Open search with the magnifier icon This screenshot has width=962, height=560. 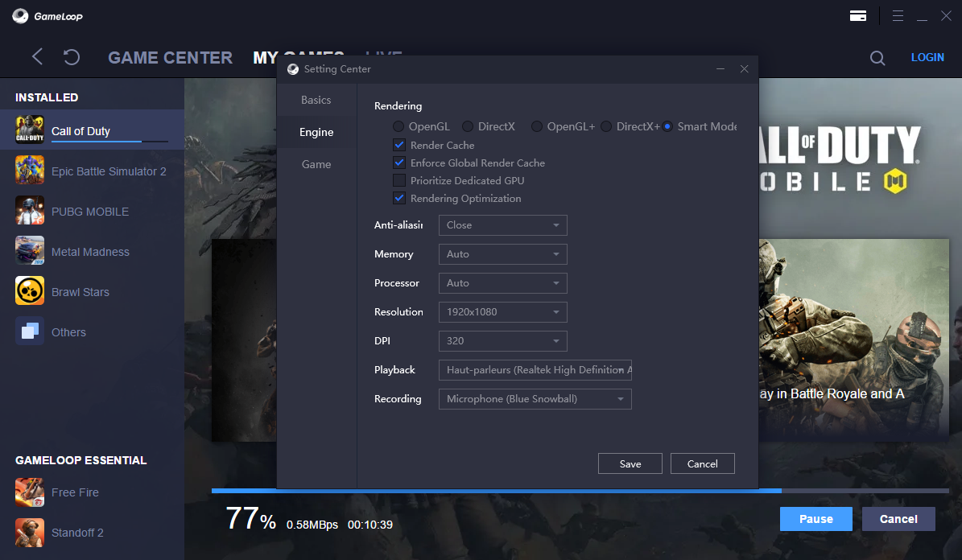[877, 58]
